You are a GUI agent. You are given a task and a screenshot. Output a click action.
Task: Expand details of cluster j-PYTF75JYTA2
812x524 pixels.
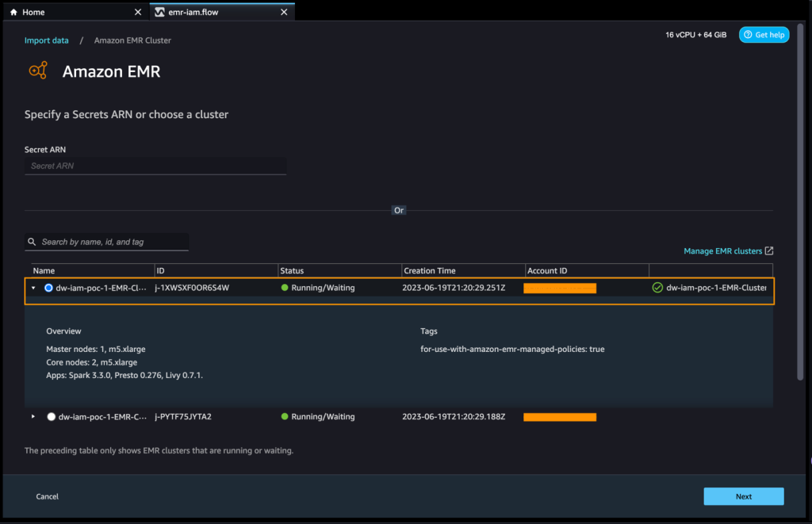(x=33, y=416)
